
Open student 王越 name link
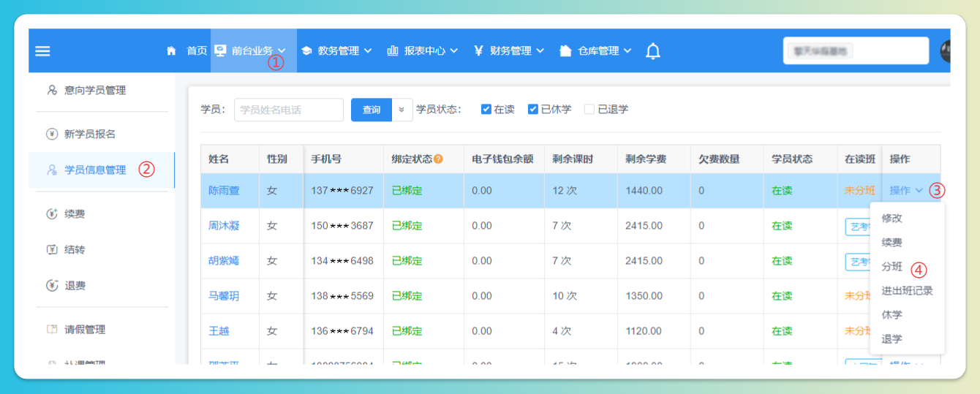219,330
